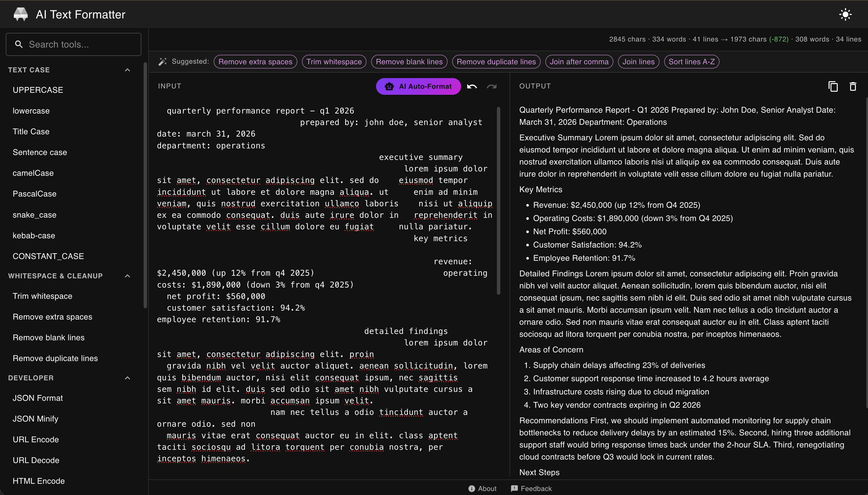Click the 'Customer Satisfaction: 94.2%' output bullet
The image size is (868, 495).
pyautogui.click(x=587, y=245)
